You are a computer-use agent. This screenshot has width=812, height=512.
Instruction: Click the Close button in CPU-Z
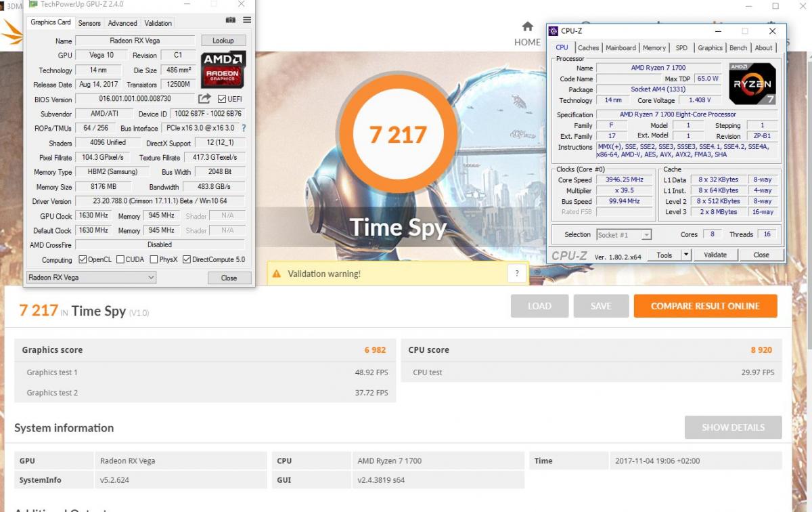point(761,255)
